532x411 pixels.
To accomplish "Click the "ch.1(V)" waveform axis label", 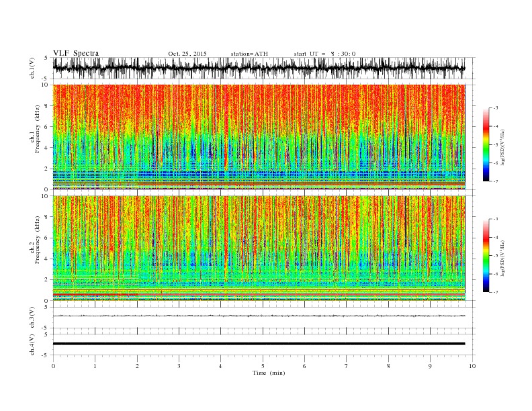I will pyautogui.click(x=32, y=68).
